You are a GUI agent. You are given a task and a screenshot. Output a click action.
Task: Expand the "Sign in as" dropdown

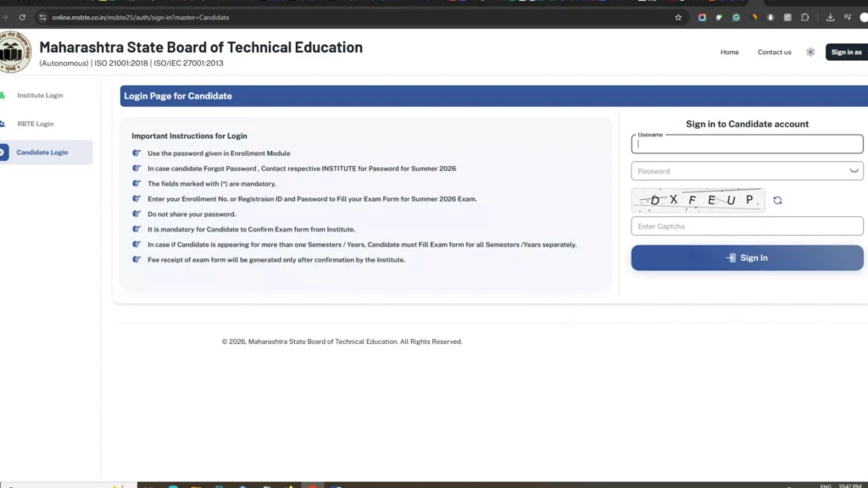click(846, 53)
